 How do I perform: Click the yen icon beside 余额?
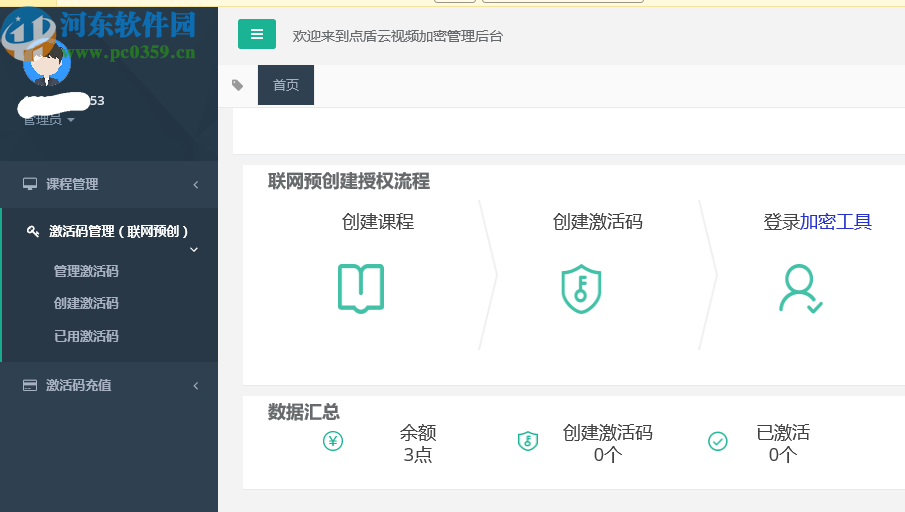pyautogui.click(x=333, y=442)
